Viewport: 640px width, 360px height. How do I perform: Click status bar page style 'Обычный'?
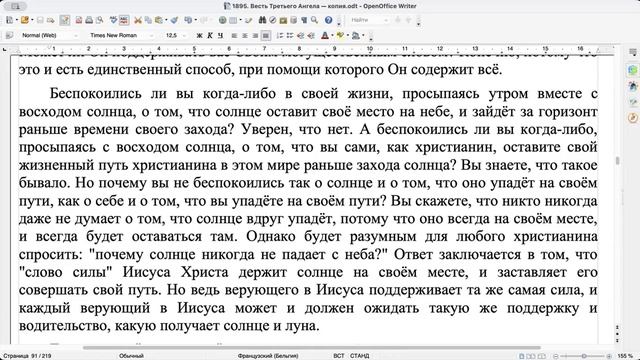[x=131, y=356]
